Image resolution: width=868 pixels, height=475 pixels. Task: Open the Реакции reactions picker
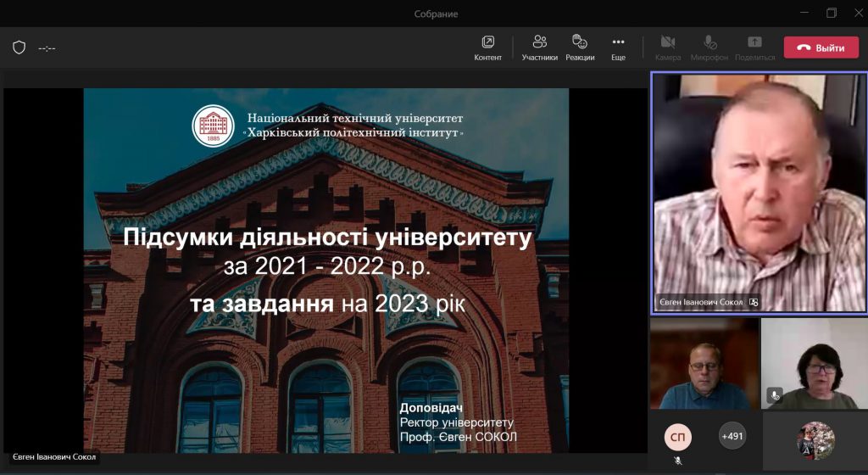click(580, 48)
